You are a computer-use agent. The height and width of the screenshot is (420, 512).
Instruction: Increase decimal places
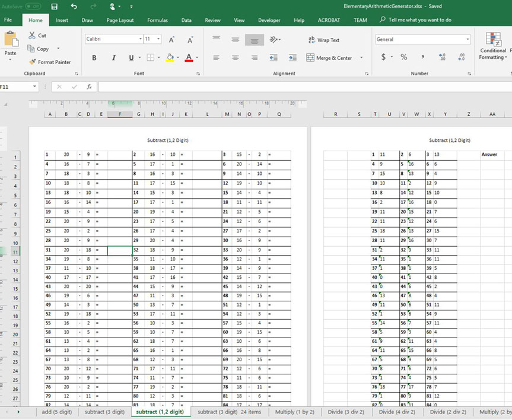(x=442, y=57)
